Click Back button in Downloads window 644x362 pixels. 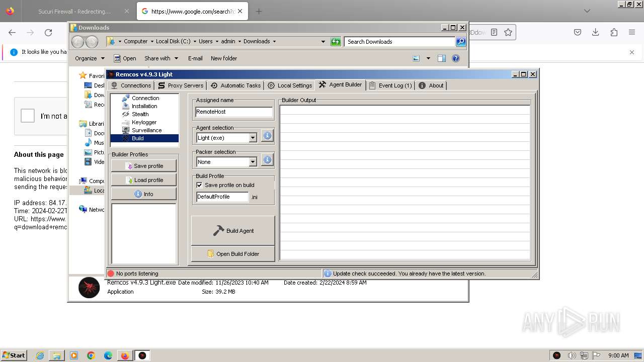(x=78, y=42)
